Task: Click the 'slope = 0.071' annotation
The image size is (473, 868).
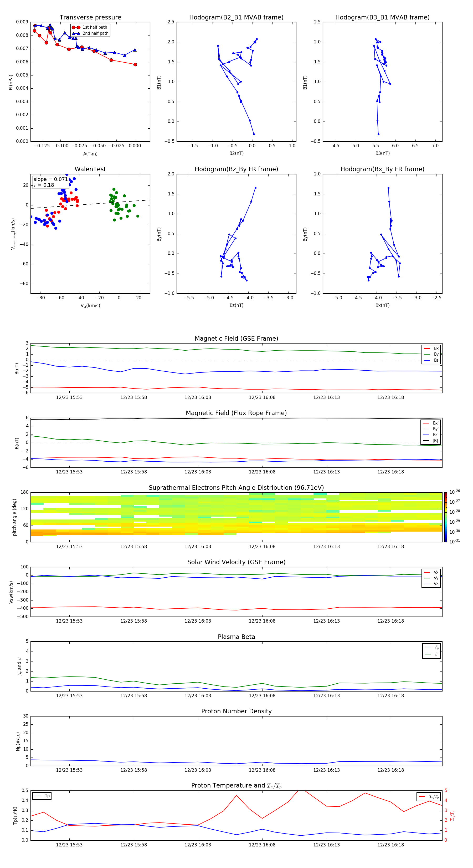Action: click(x=50, y=179)
